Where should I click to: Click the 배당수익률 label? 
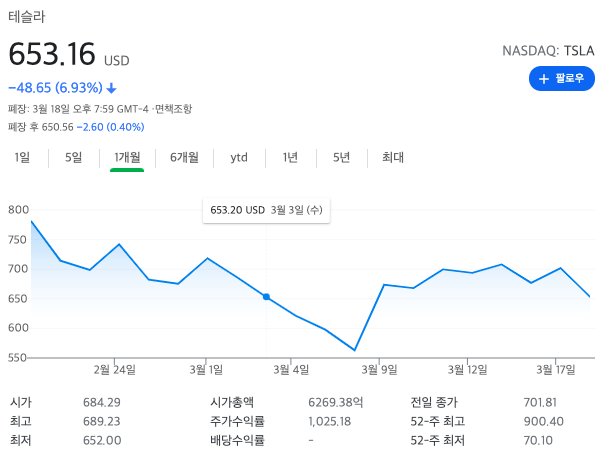[x=237, y=440]
